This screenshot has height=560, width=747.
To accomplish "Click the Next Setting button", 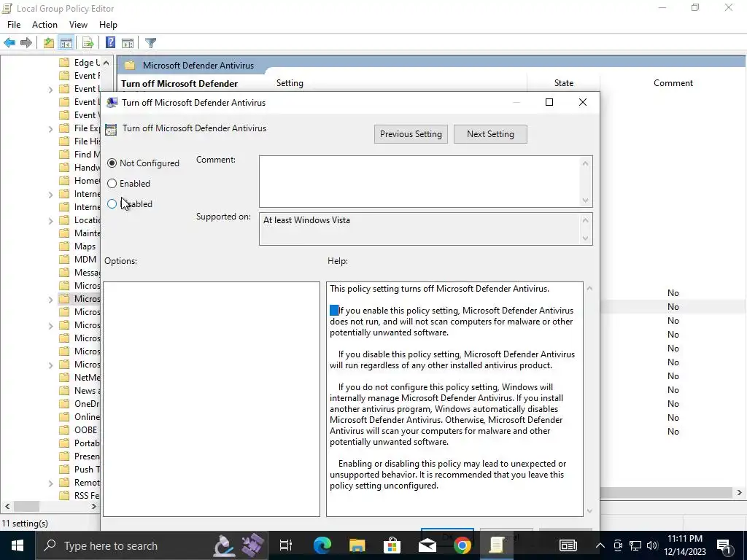I will coord(490,134).
